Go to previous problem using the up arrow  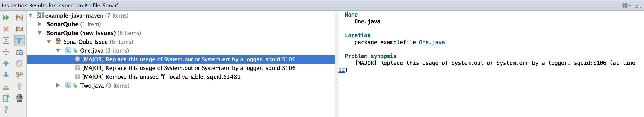tap(6, 64)
